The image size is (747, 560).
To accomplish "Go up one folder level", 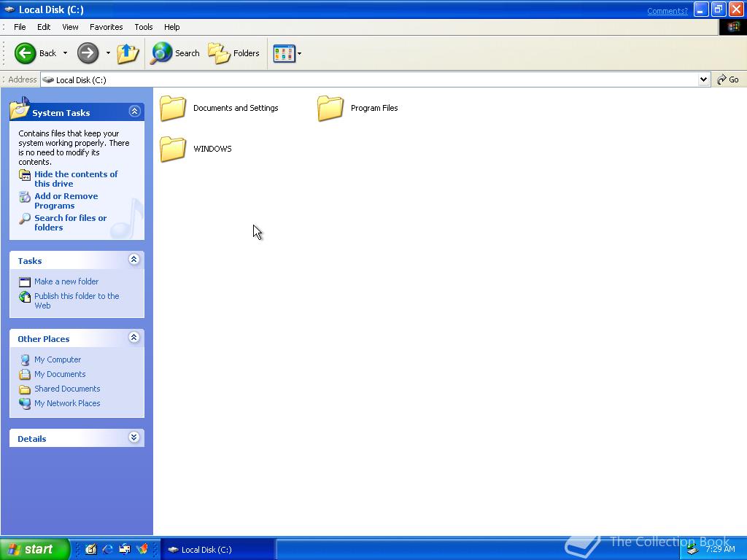I will tap(128, 52).
